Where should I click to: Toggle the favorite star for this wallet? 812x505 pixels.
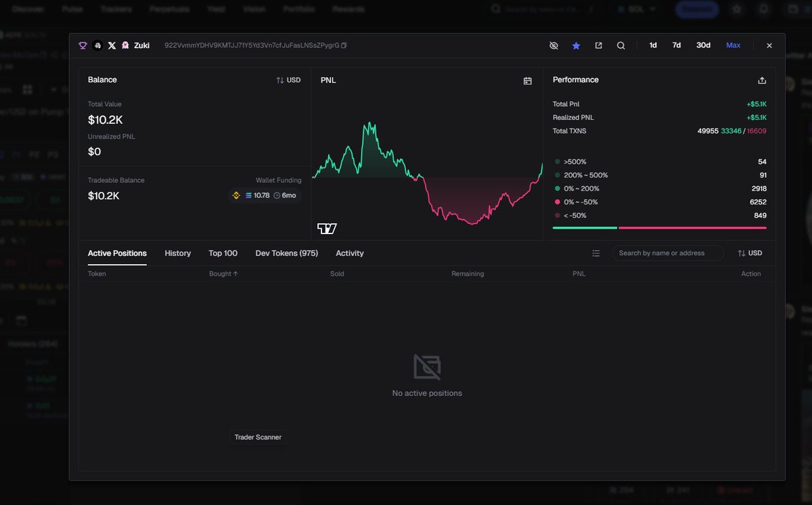576,45
